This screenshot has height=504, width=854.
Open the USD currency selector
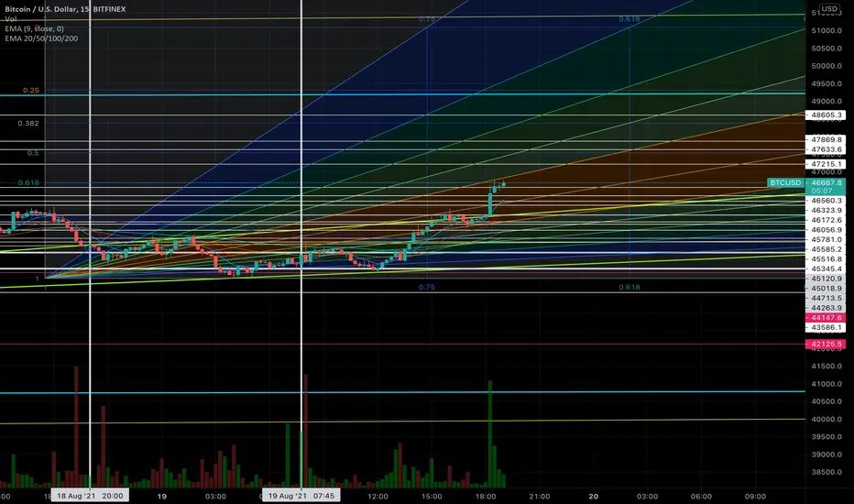(x=829, y=9)
